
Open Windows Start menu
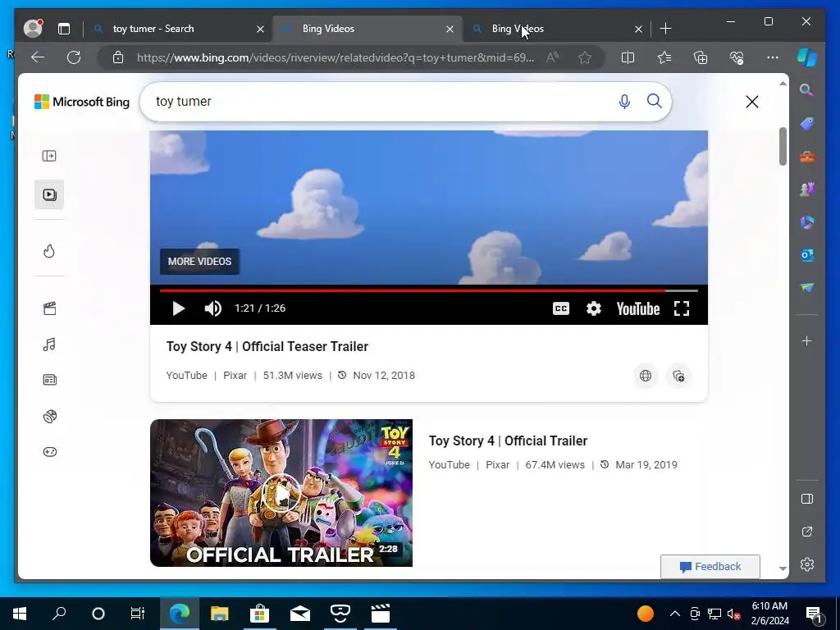tap(20, 614)
